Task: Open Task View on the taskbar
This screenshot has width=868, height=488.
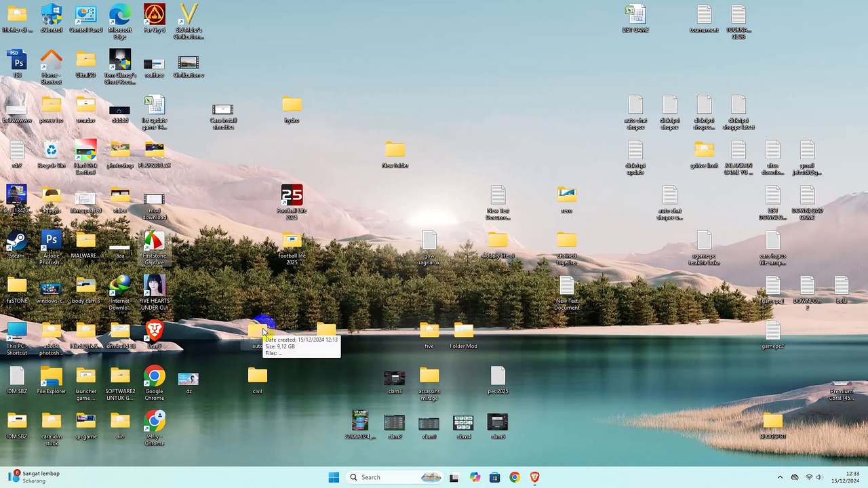Action: point(454,477)
